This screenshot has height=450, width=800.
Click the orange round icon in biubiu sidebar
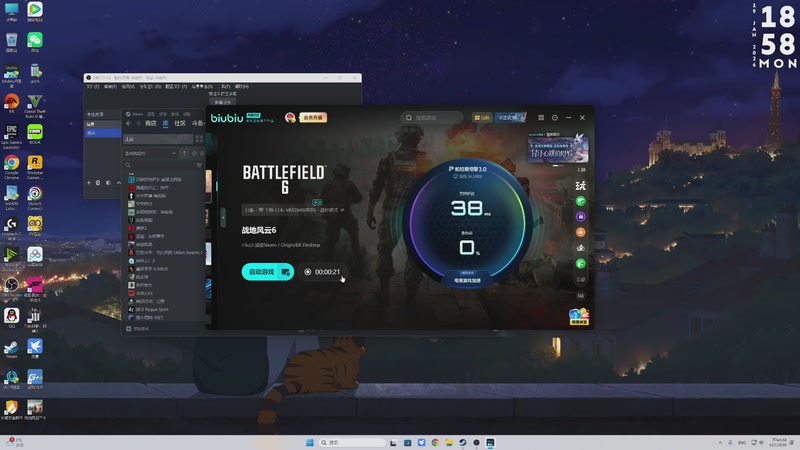581,232
